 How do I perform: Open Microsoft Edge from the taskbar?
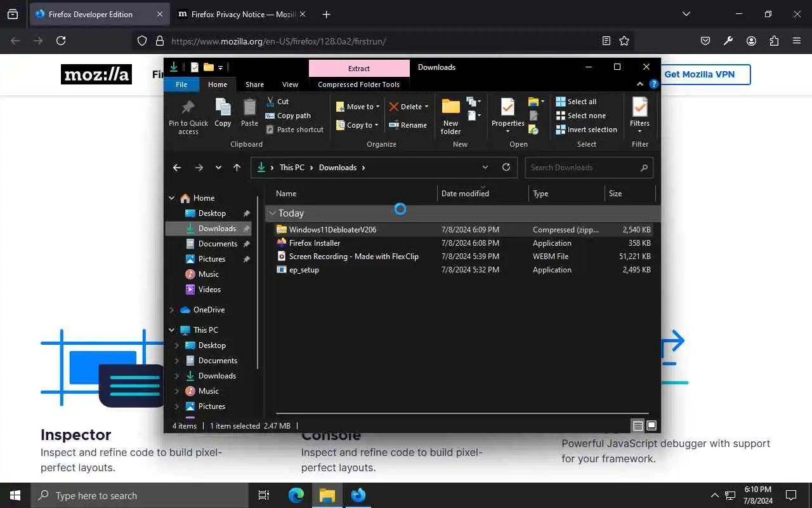296,495
